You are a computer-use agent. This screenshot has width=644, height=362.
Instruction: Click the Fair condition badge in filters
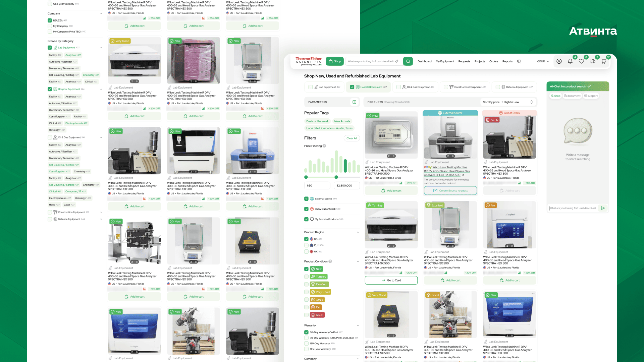(316, 307)
